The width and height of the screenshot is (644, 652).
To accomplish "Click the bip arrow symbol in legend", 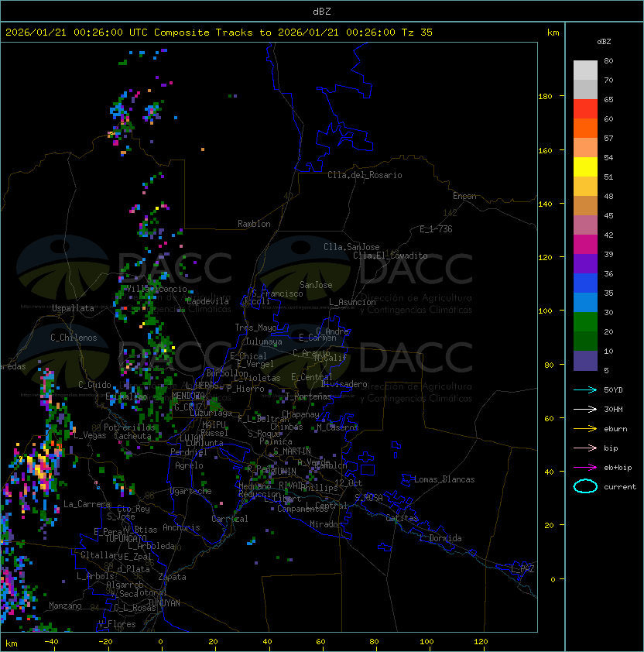I will pyautogui.click(x=585, y=448).
